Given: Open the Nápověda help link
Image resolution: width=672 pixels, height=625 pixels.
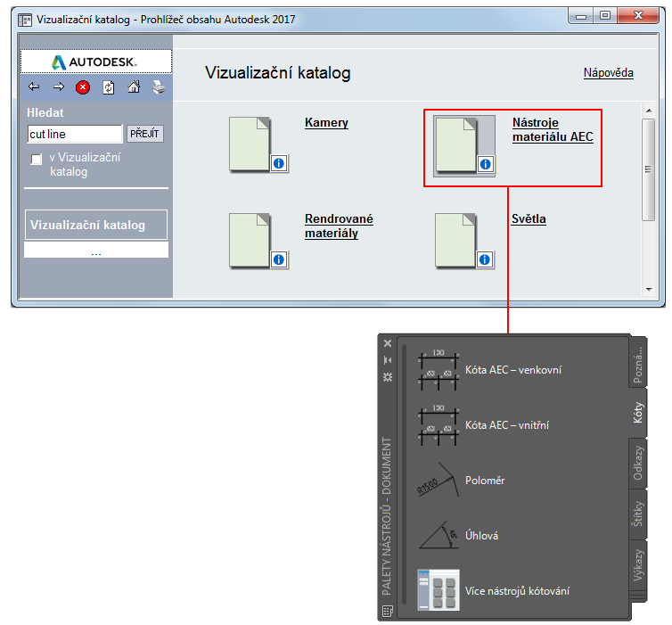Looking at the screenshot, I should 609,73.
